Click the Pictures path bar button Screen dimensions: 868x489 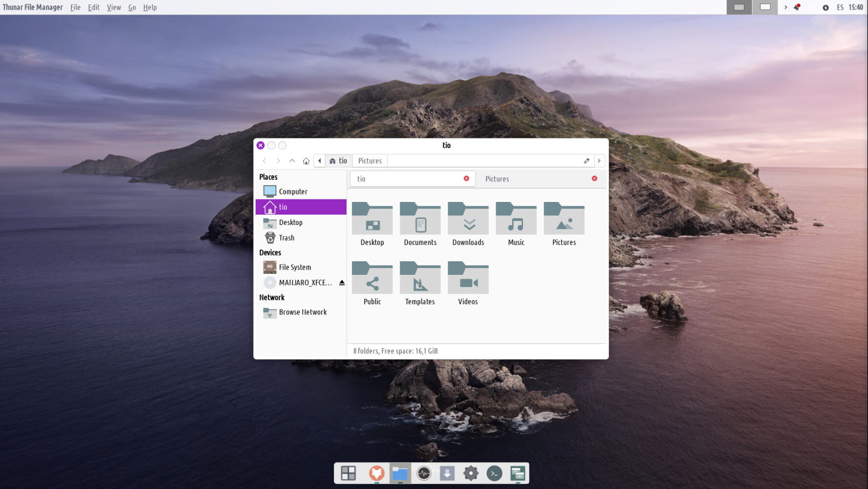click(x=369, y=161)
